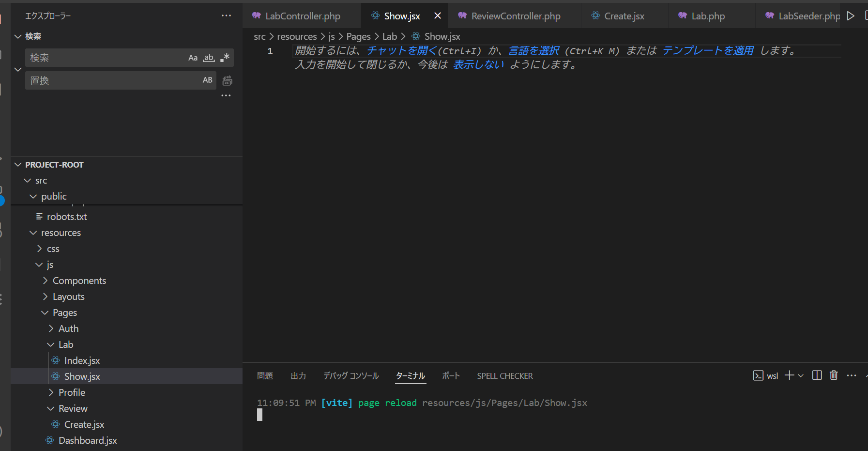Toggle Use Regular Expression in search

pos(225,58)
